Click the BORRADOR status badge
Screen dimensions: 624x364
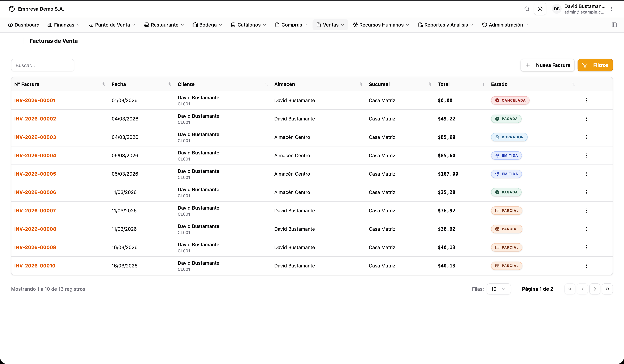tap(509, 137)
